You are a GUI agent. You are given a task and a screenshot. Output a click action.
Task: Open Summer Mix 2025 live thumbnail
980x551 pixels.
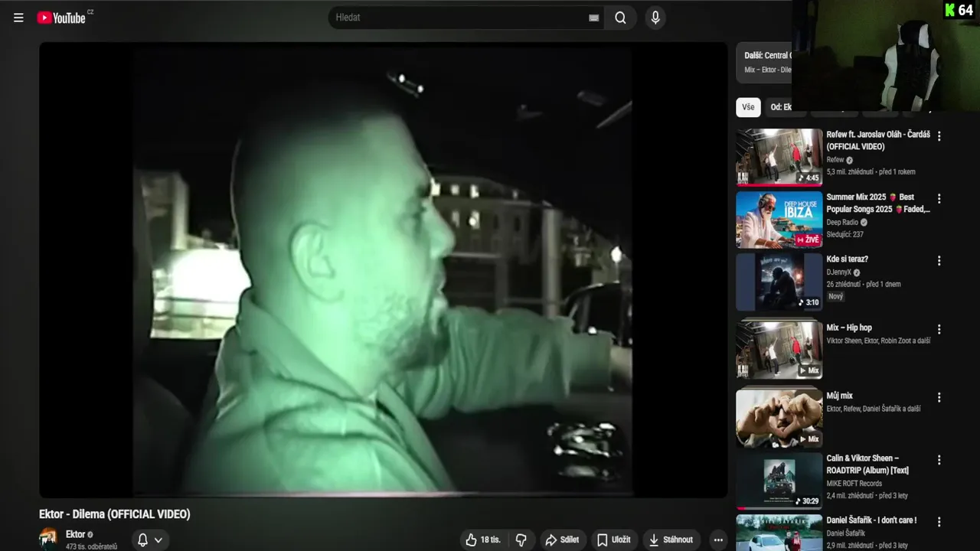pyautogui.click(x=779, y=220)
